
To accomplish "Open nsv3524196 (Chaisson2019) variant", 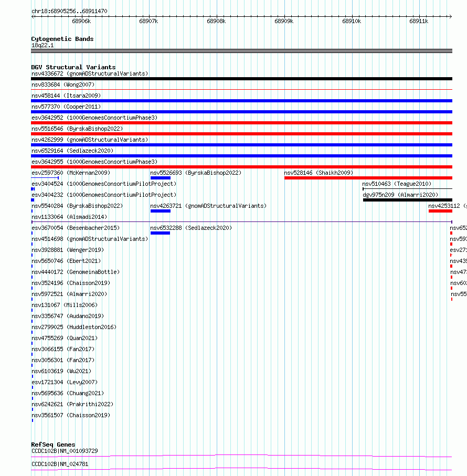I will point(71,283).
